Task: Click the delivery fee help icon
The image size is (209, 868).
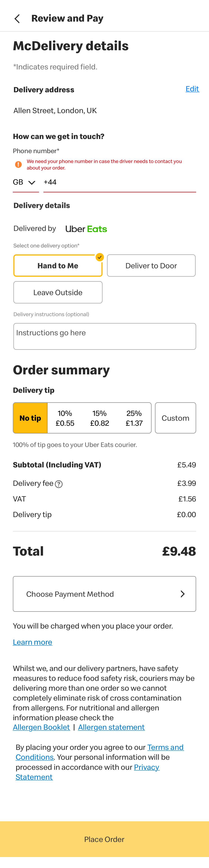Action: point(59,484)
